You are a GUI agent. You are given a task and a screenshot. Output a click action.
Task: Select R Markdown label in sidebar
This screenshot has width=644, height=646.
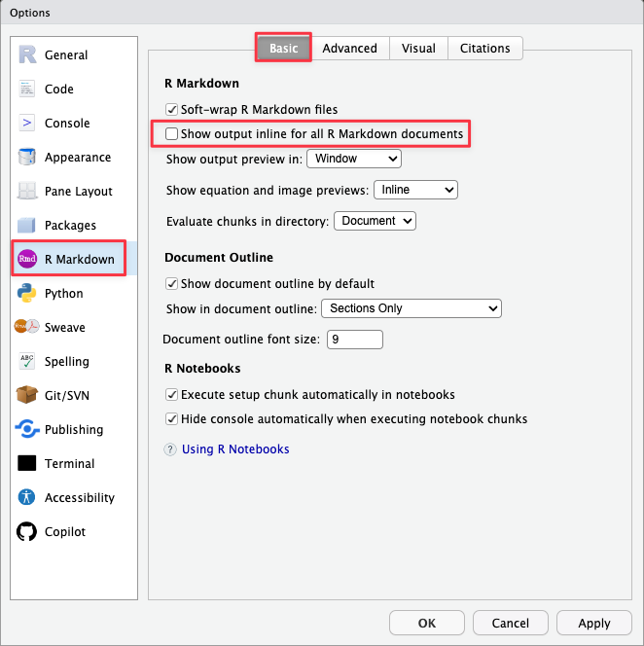click(x=80, y=259)
